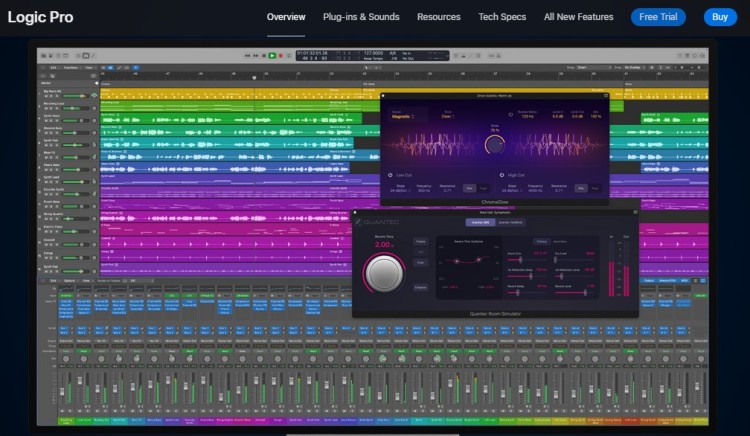Click the Stop transport button
Screen dimensions: 750x436
pos(264,56)
